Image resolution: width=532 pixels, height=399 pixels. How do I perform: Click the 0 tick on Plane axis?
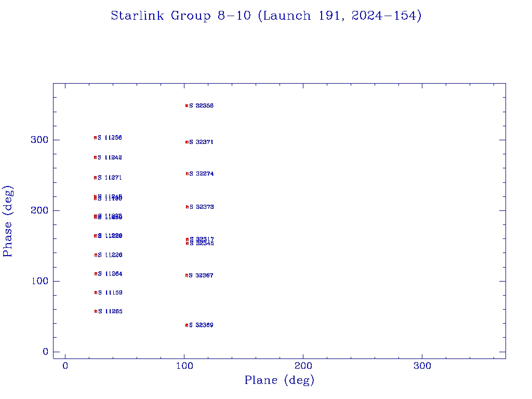(65, 366)
